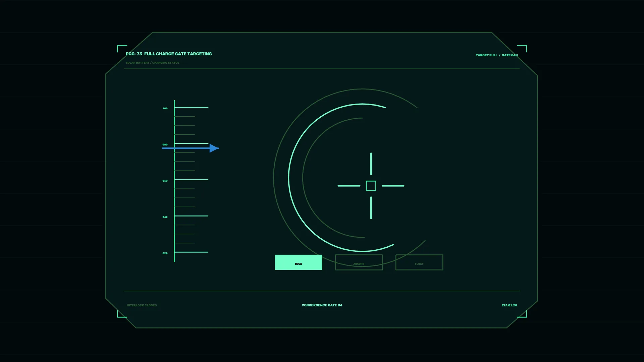Click the TARGET FULL / GATE 84% readout
Viewport: 644px width, 362px height.
tap(497, 55)
